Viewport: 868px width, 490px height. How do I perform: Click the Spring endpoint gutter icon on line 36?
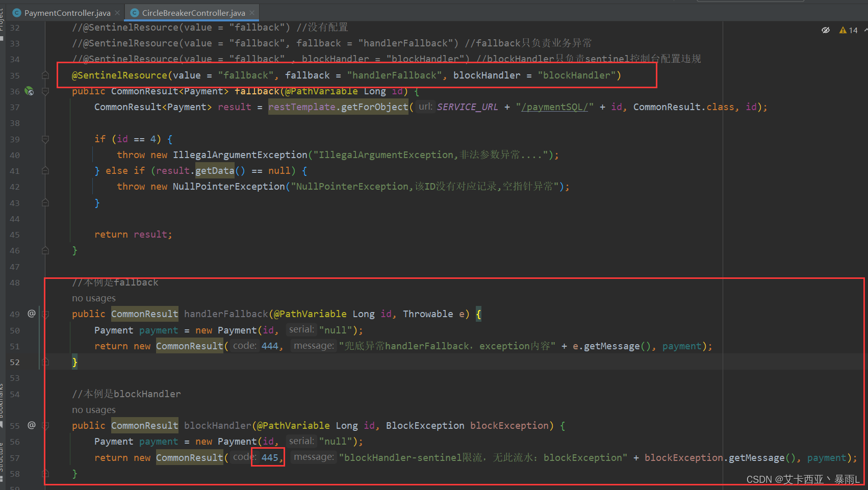pos(30,91)
